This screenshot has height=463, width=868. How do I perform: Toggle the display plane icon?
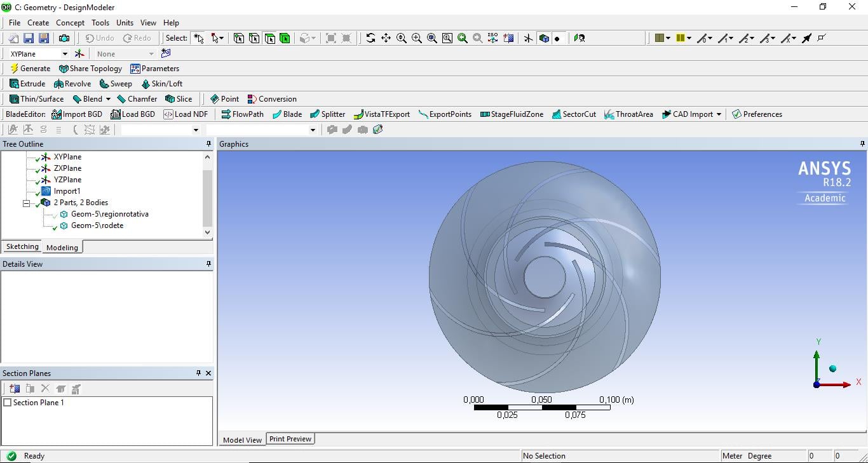[528, 38]
